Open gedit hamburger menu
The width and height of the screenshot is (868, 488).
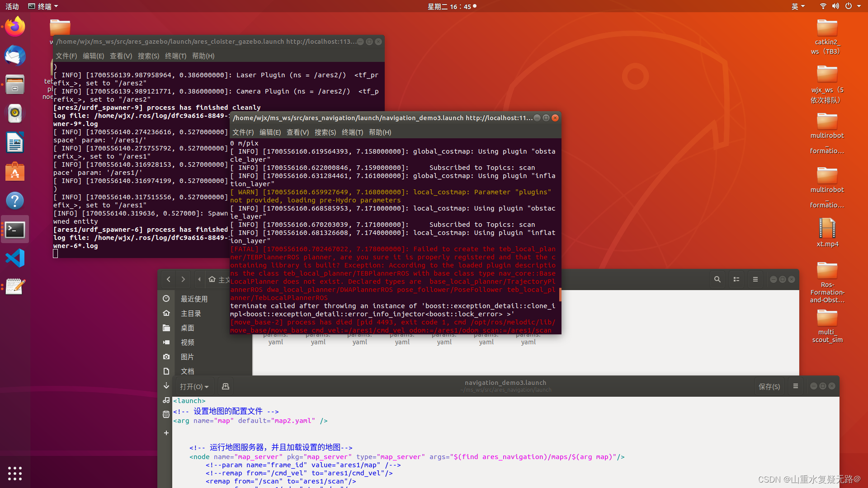tap(796, 386)
